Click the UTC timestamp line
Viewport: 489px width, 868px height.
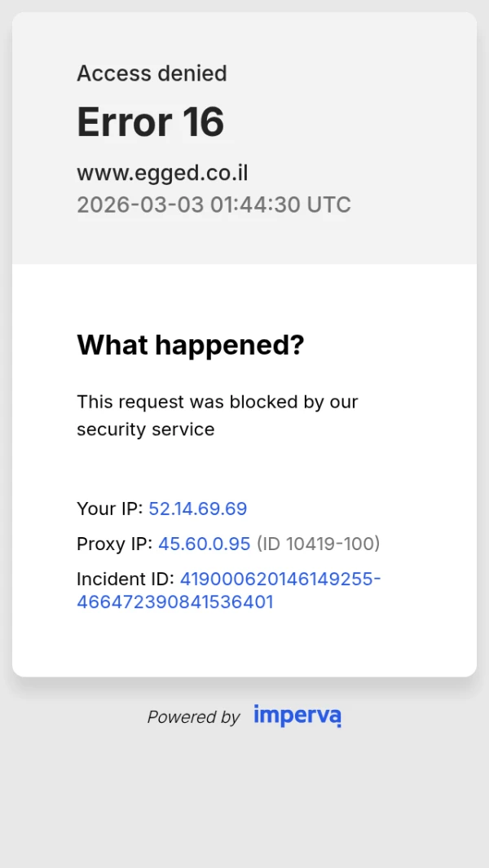[214, 204]
